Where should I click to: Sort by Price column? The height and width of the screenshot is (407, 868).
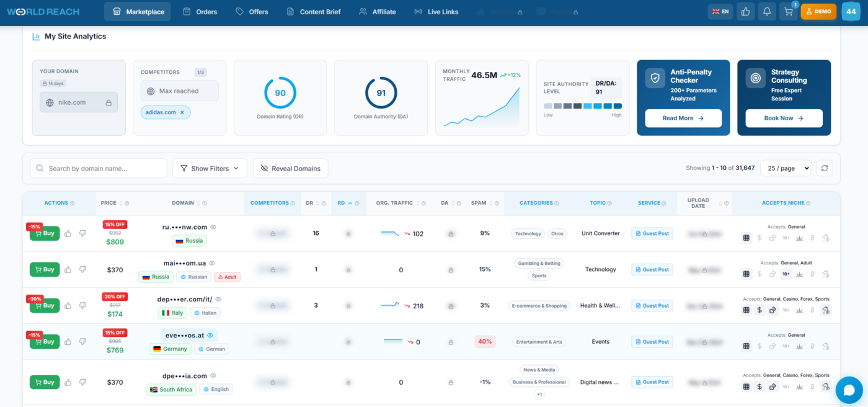click(120, 204)
